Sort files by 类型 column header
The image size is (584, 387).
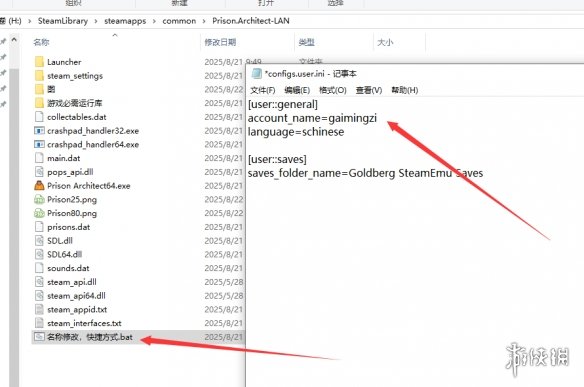click(x=307, y=42)
